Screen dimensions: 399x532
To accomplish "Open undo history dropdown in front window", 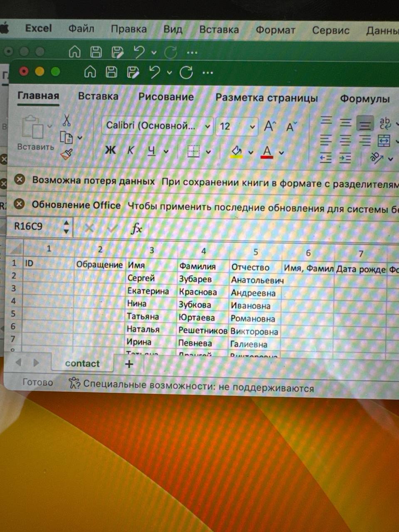I will [x=170, y=73].
